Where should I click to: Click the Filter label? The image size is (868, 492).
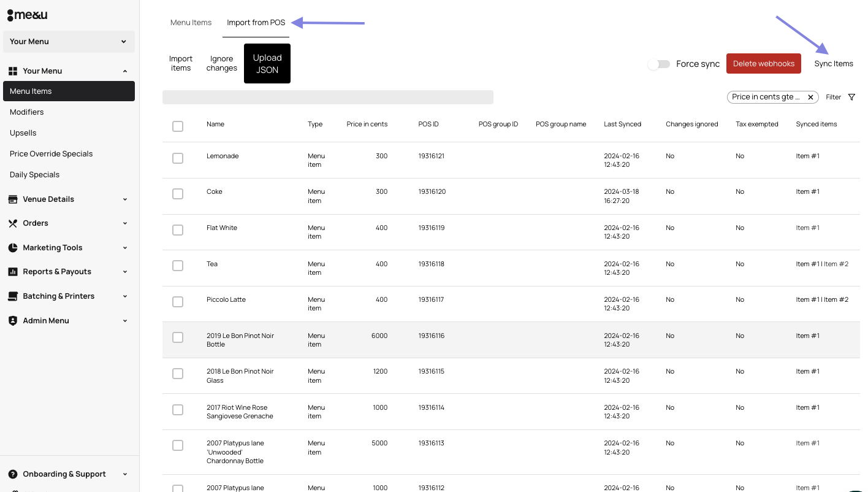(833, 97)
